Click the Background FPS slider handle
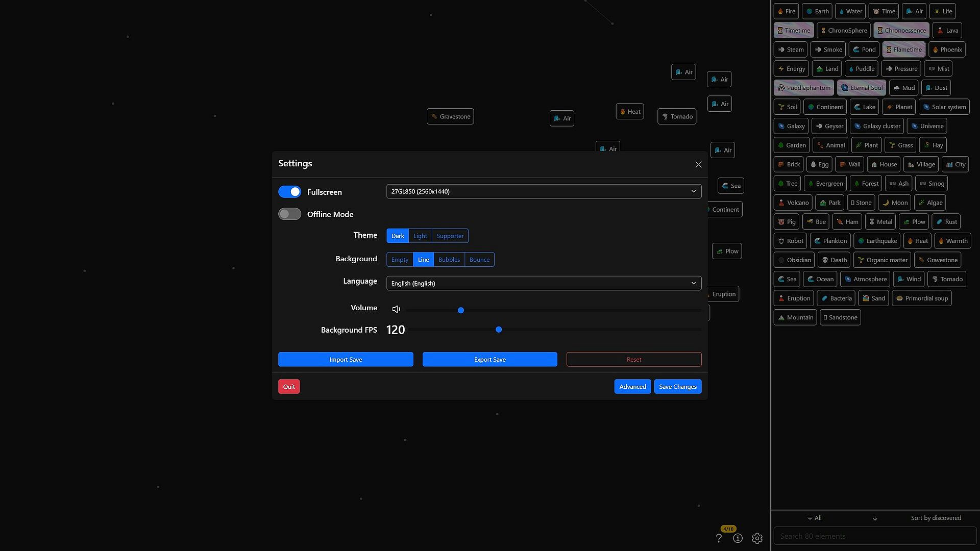 [x=499, y=330]
